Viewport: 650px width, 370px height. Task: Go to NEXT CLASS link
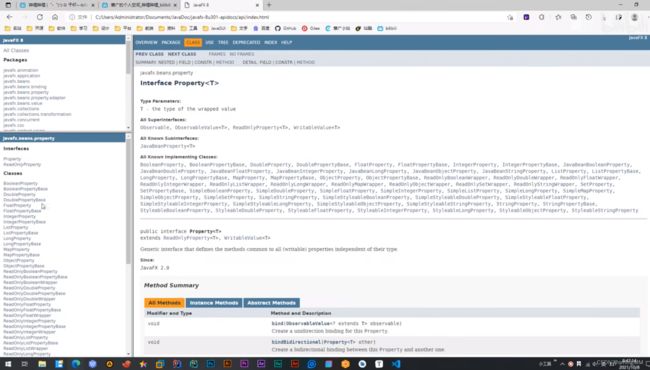[x=182, y=54]
